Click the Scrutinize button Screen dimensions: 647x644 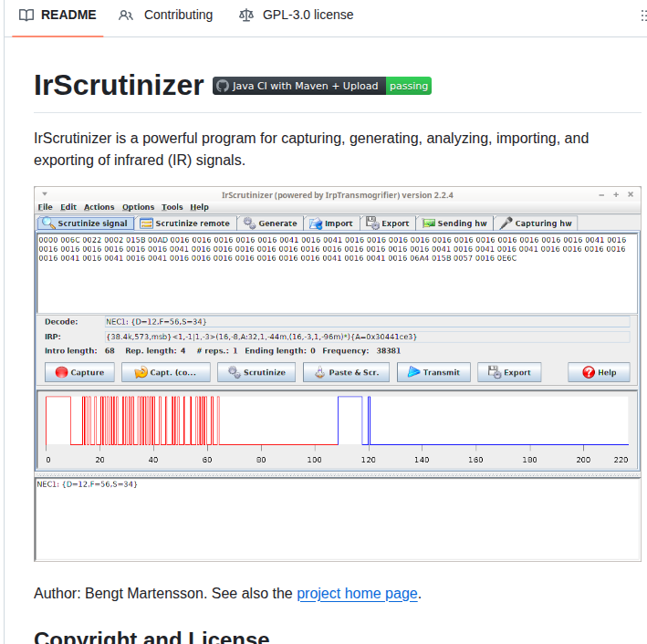(256, 372)
